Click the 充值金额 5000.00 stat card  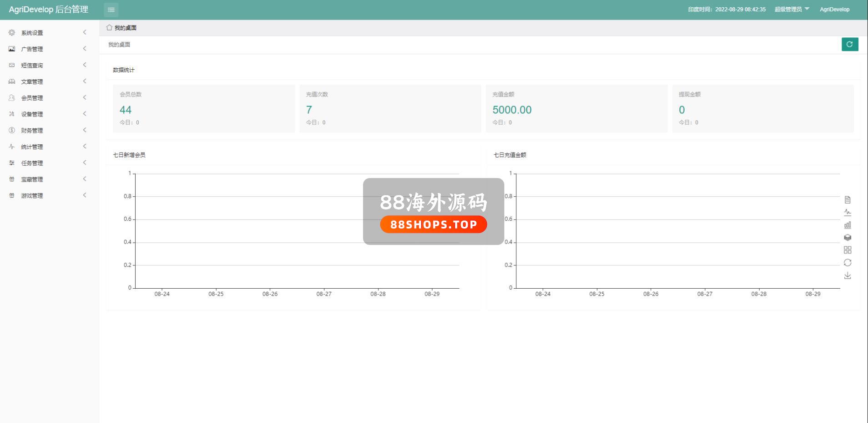point(576,109)
